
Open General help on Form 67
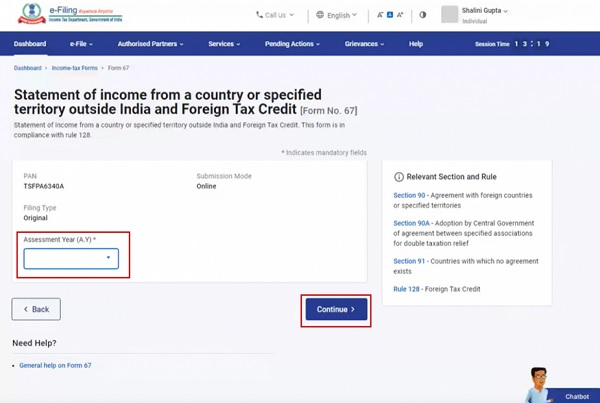click(x=55, y=365)
